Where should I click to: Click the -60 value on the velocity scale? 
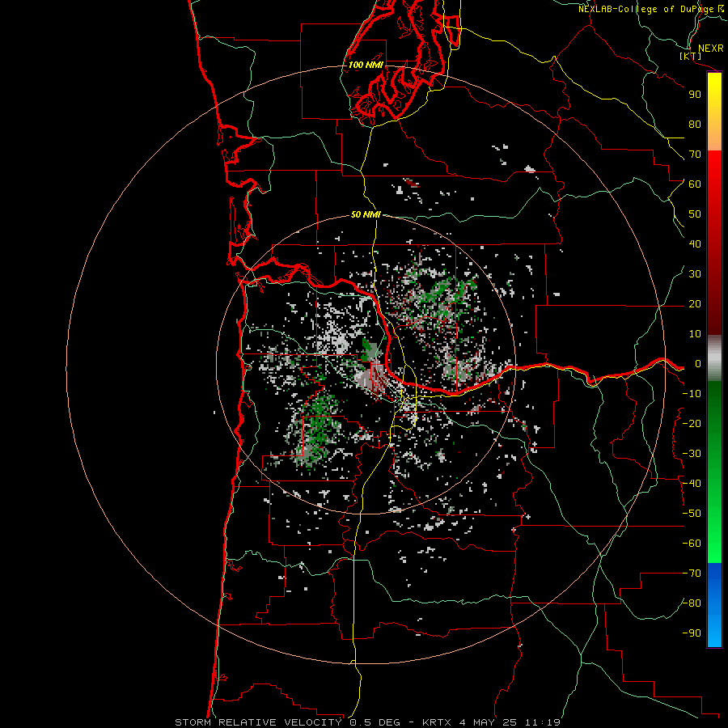point(692,544)
